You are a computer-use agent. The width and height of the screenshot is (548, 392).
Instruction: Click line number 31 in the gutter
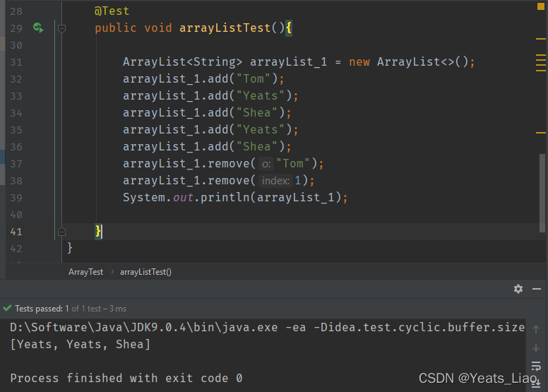(16, 62)
